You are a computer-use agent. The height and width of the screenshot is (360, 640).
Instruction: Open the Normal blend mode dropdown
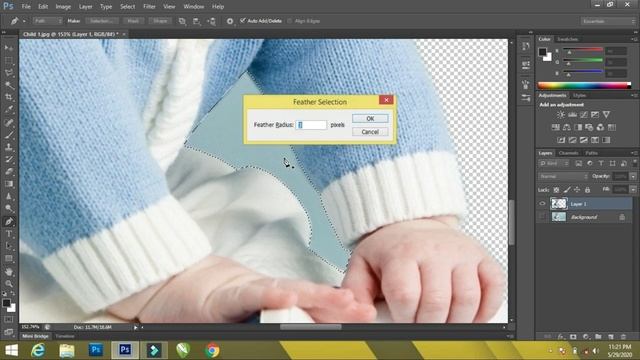[x=563, y=176]
